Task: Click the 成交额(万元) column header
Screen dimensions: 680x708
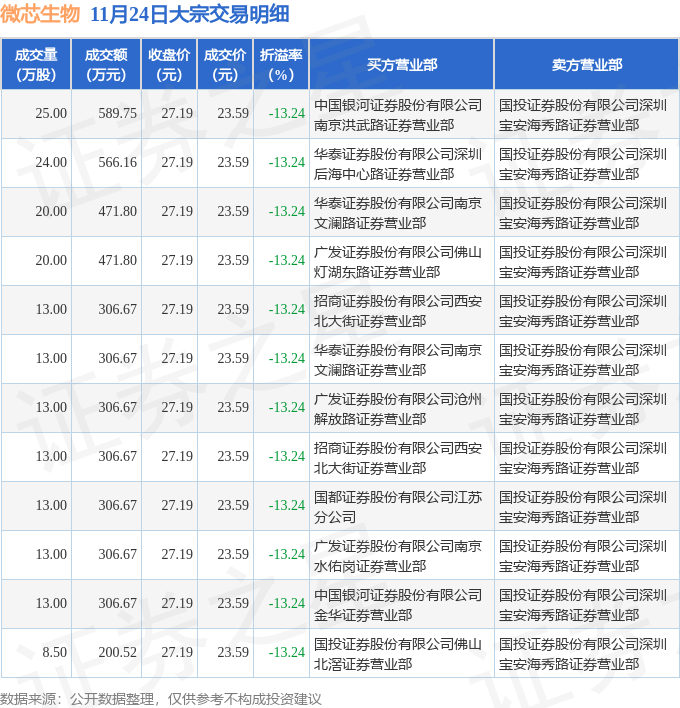Action: point(106,65)
